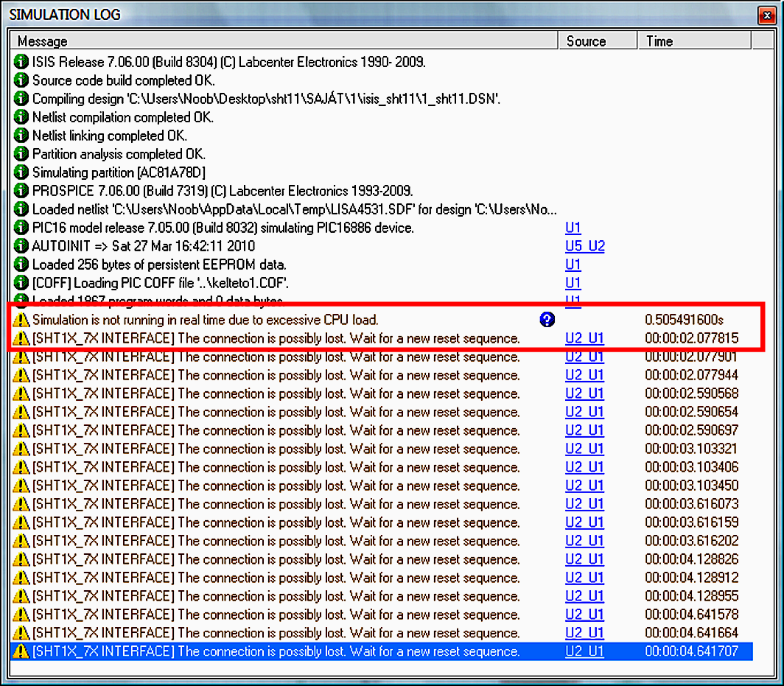Click info icon beside Netlist linking completed OK
This screenshot has width=784, height=686.
click(x=21, y=136)
